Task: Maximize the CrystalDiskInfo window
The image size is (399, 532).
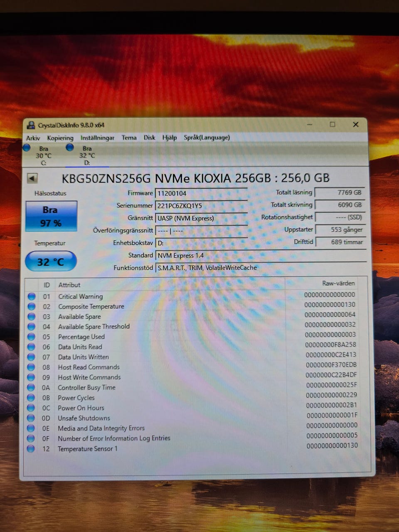Action: pos(332,124)
